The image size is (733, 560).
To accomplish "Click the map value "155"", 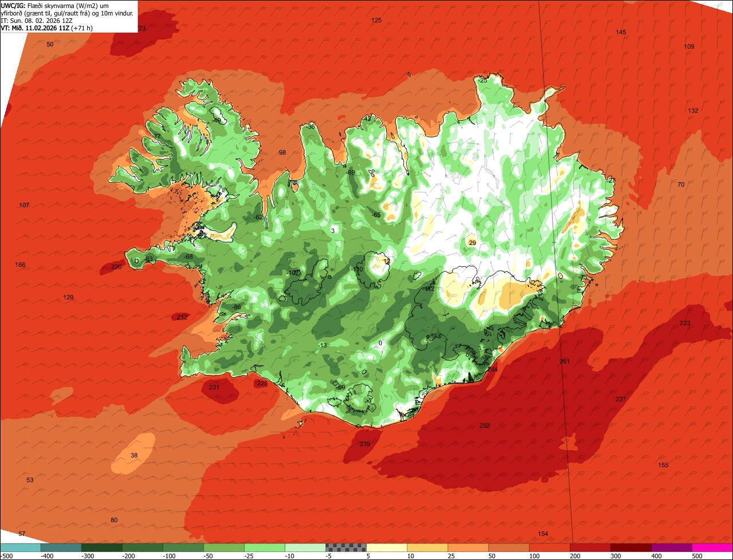I will point(663,465).
